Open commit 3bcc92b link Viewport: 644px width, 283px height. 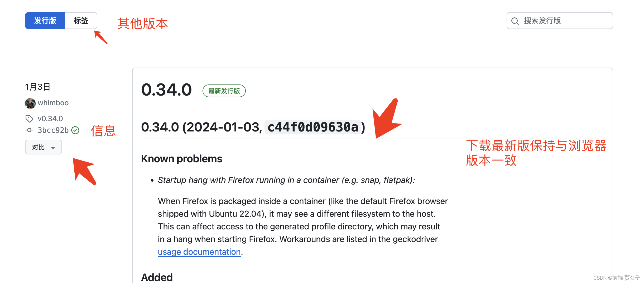53,130
